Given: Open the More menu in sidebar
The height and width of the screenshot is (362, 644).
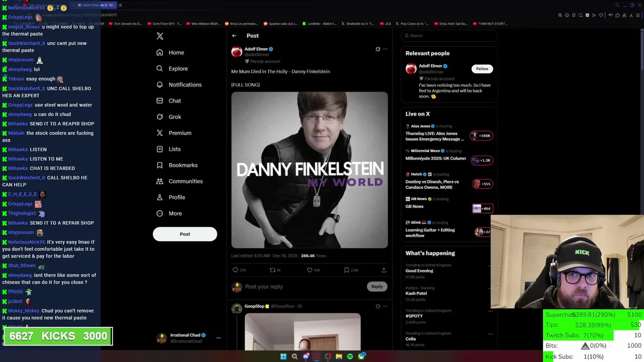Looking at the screenshot, I should [169, 213].
